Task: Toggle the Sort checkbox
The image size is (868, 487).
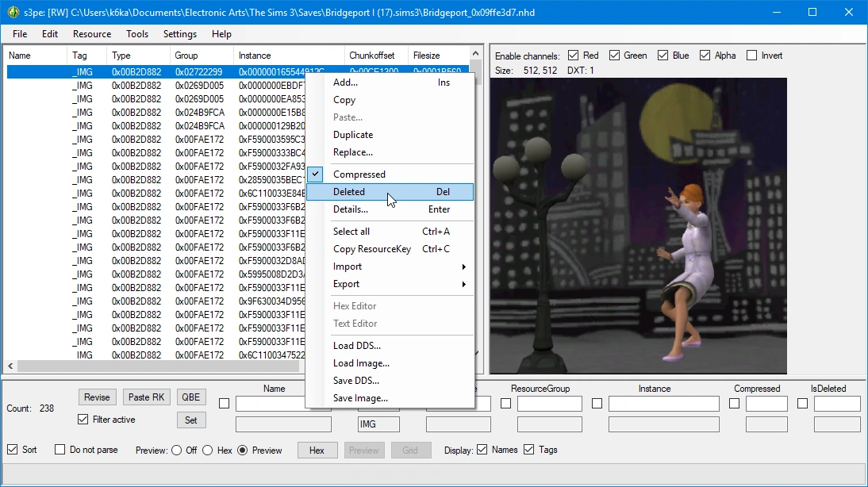Action: click(x=12, y=450)
